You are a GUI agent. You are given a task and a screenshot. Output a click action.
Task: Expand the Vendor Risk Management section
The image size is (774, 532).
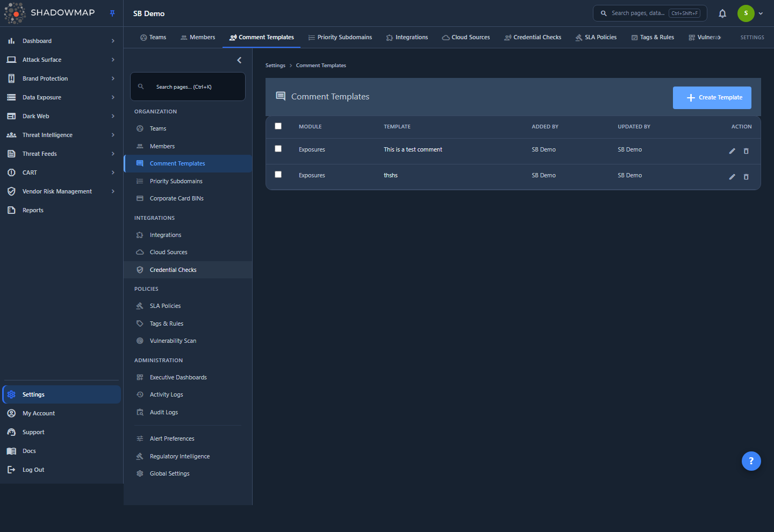(x=61, y=191)
